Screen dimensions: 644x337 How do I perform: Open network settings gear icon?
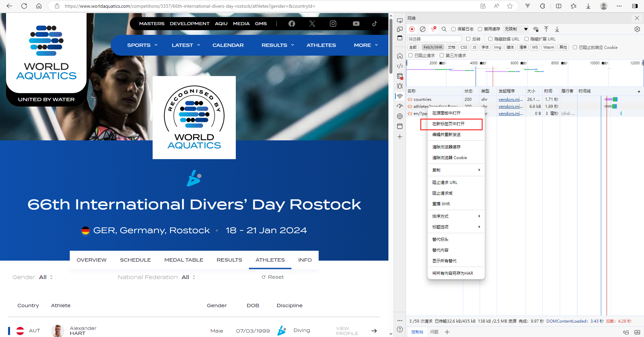tap(637, 29)
